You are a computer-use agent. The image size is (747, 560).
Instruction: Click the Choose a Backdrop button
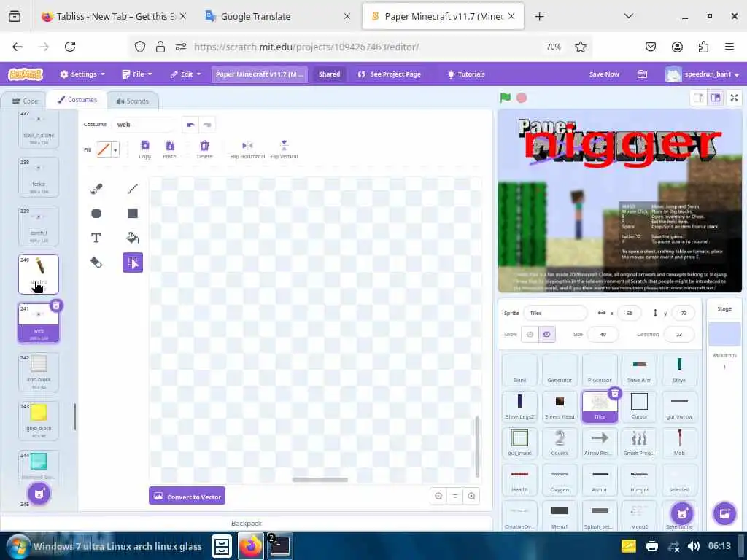tap(724, 513)
